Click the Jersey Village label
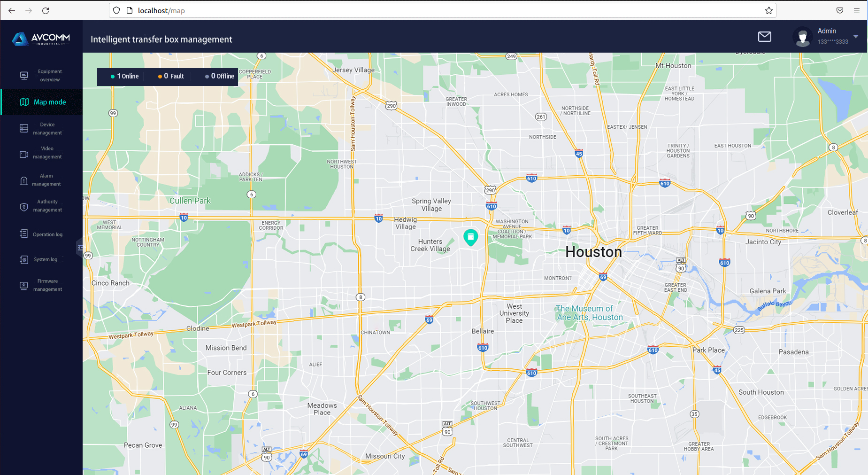Image resolution: width=868 pixels, height=475 pixels. [x=353, y=70]
